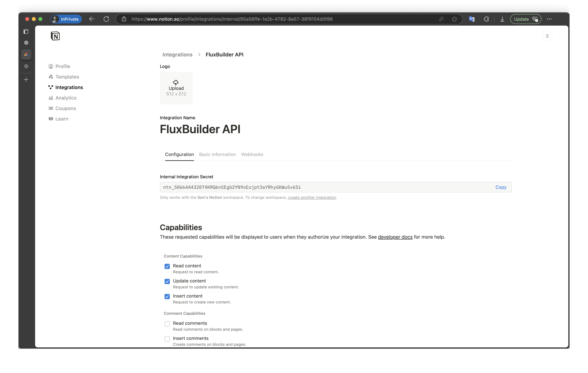The width and height of the screenshot is (588, 373).
Task: Open the Analytics section
Action: (66, 98)
